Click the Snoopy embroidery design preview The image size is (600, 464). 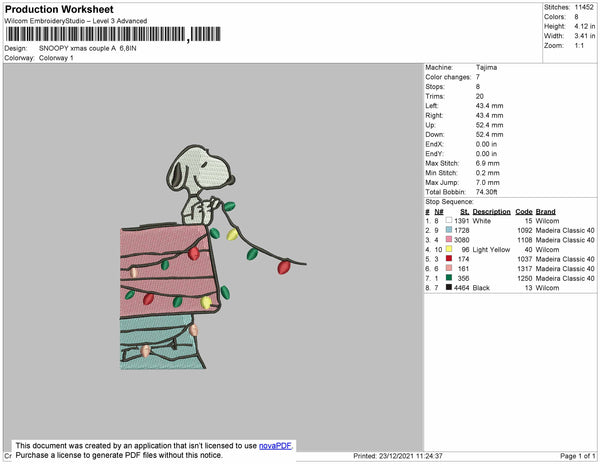(213, 257)
